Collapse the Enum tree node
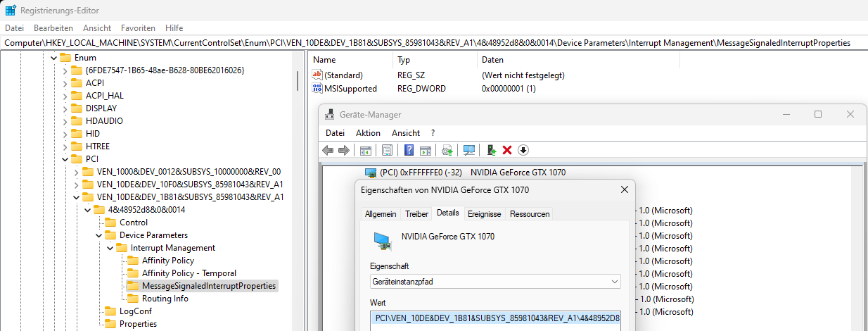Screen dimensions: 868x331 click(x=52, y=57)
